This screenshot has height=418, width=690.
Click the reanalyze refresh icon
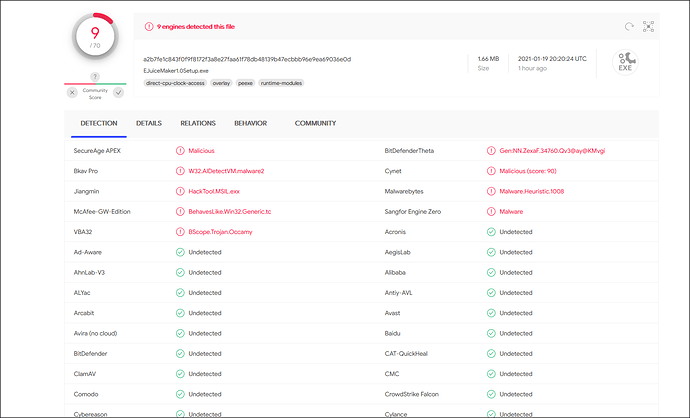629,26
